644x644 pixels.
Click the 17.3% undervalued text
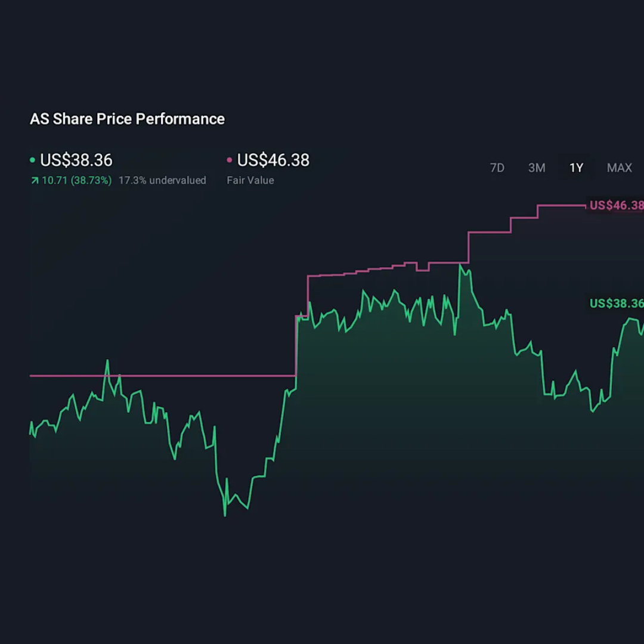pos(162,180)
